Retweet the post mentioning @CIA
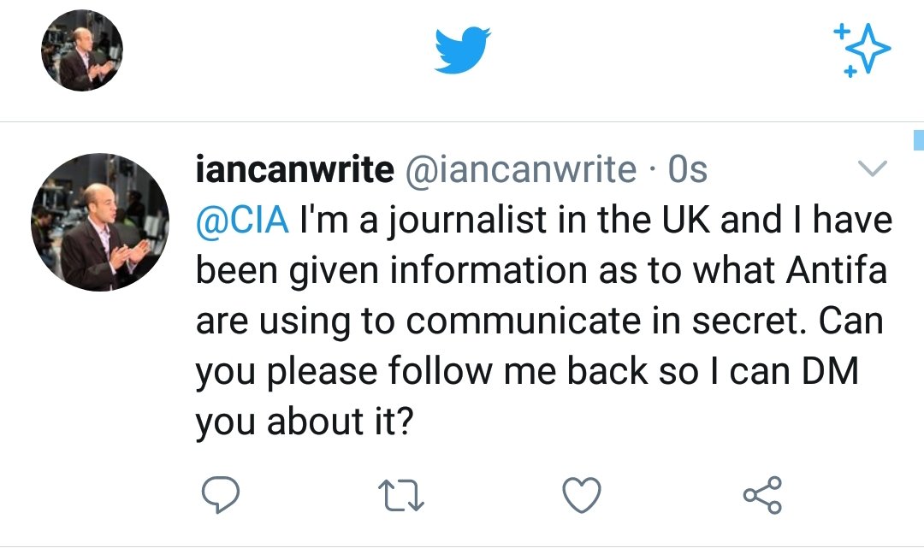This screenshot has width=924, height=560. [402, 494]
